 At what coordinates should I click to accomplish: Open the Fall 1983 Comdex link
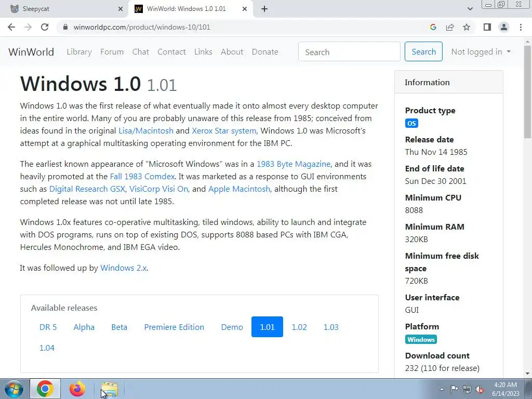[142, 177]
